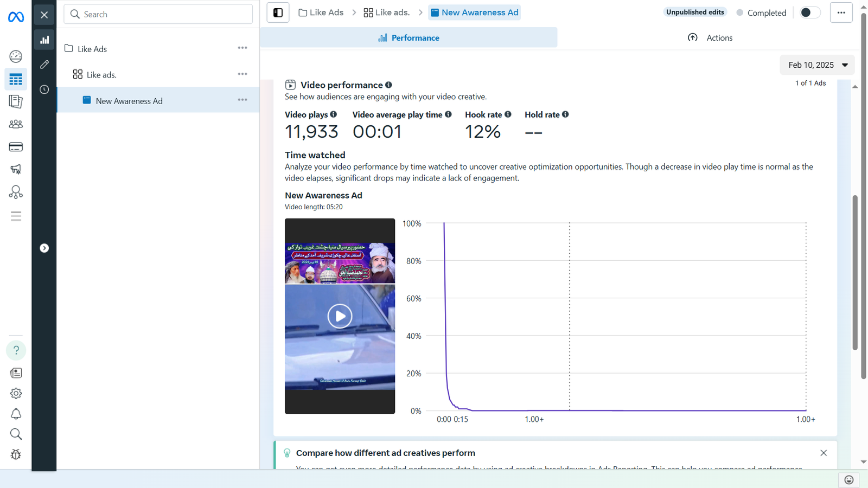Open Events Manager nodes icon
The width and height of the screenshot is (868, 488).
click(16, 192)
